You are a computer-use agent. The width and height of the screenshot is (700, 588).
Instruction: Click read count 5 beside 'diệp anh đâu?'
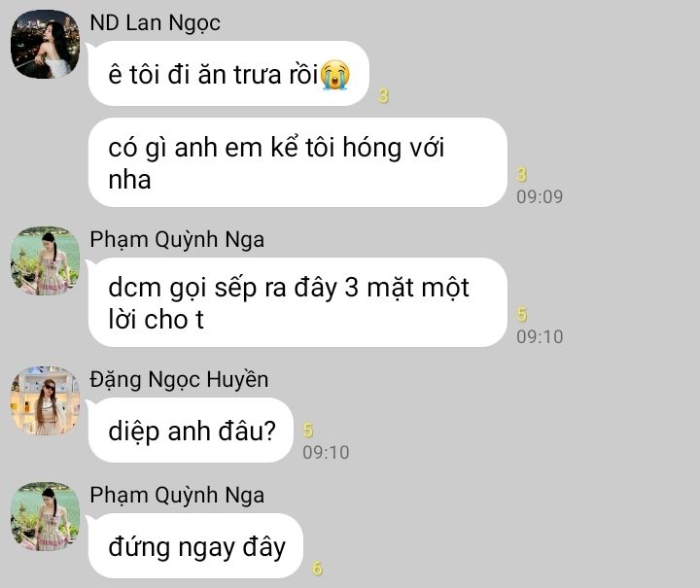click(308, 431)
